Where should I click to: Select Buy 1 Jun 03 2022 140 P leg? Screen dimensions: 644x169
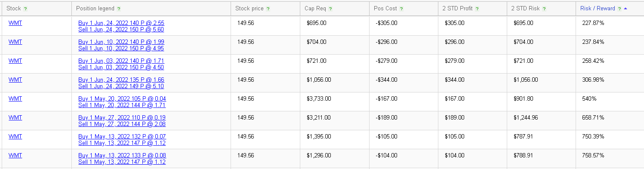pos(121,61)
